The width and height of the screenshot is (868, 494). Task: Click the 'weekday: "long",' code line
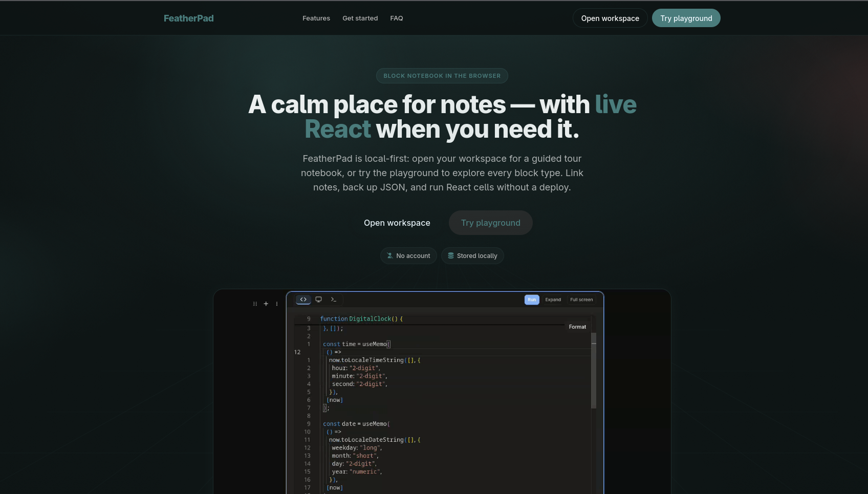[357, 448]
